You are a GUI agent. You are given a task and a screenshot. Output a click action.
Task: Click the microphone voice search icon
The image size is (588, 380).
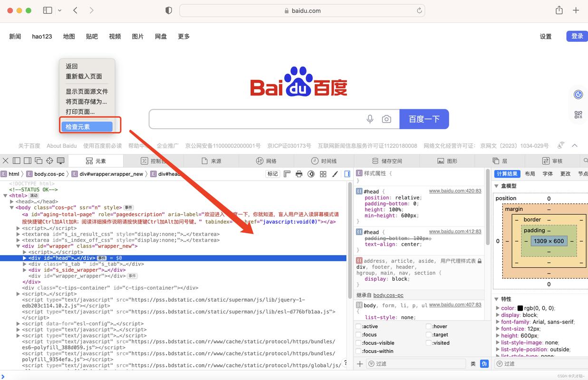(370, 119)
